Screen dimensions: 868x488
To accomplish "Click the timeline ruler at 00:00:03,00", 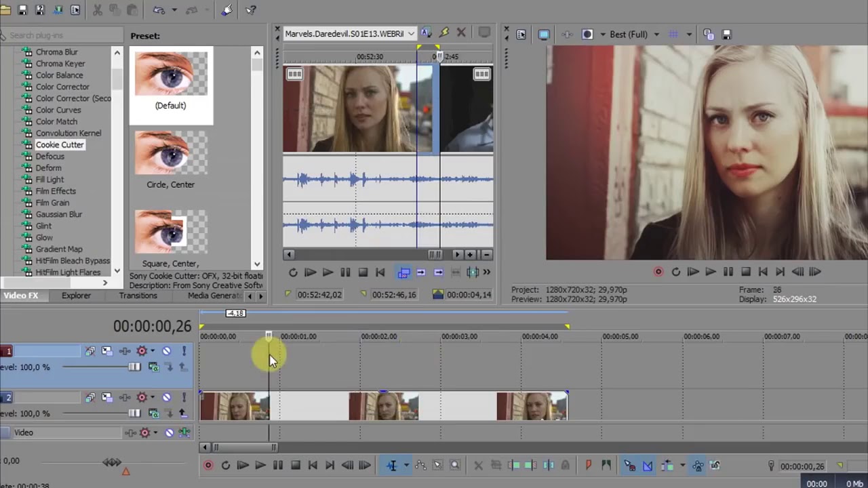I will pyautogui.click(x=460, y=336).
